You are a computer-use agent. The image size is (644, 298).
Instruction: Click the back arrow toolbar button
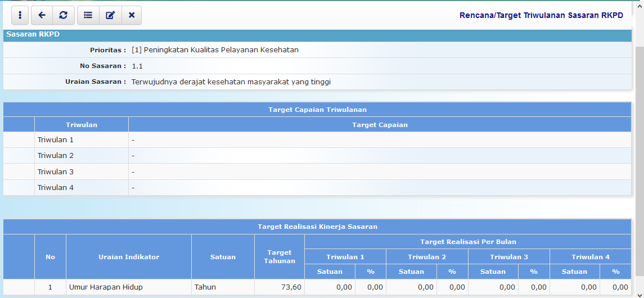(42, 15)
